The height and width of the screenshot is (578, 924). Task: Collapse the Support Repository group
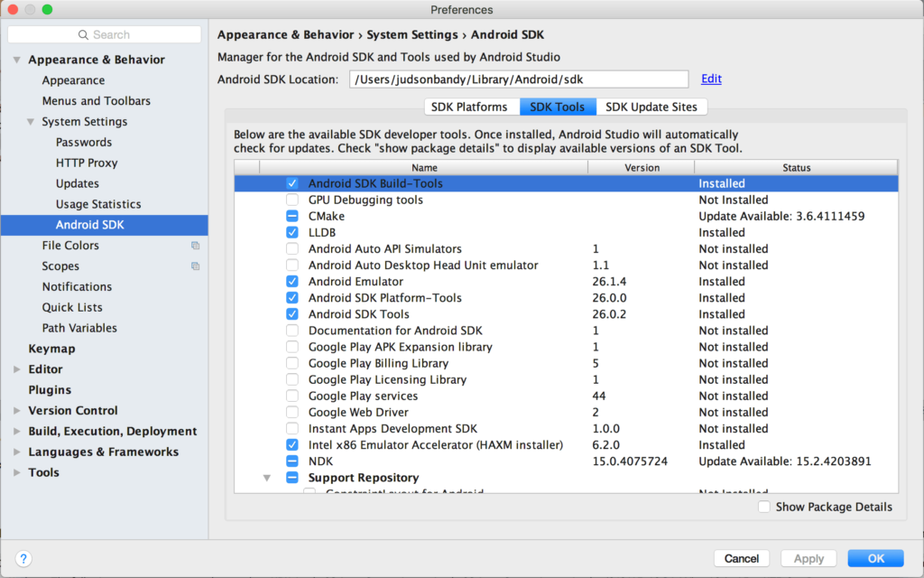point(267,478)
